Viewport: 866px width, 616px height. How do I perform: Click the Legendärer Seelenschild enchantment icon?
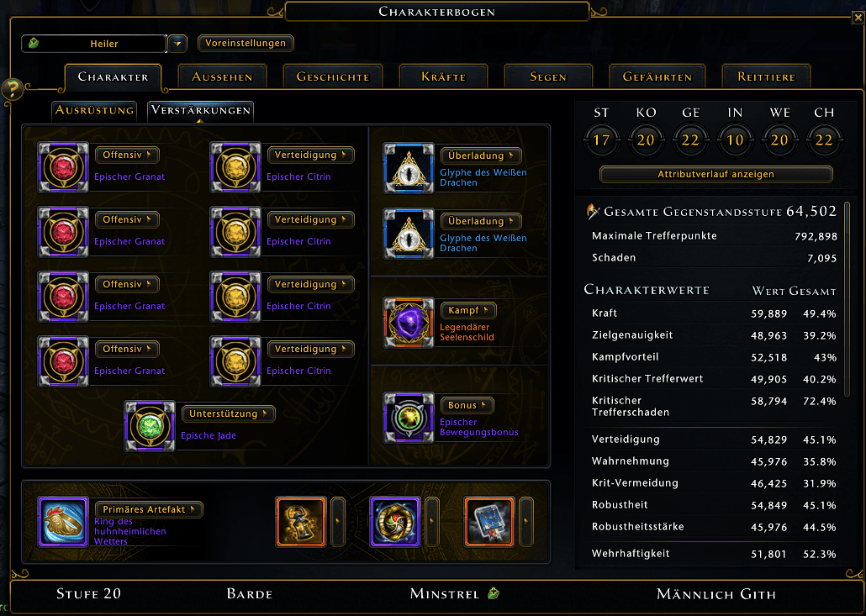pos(409,323)
